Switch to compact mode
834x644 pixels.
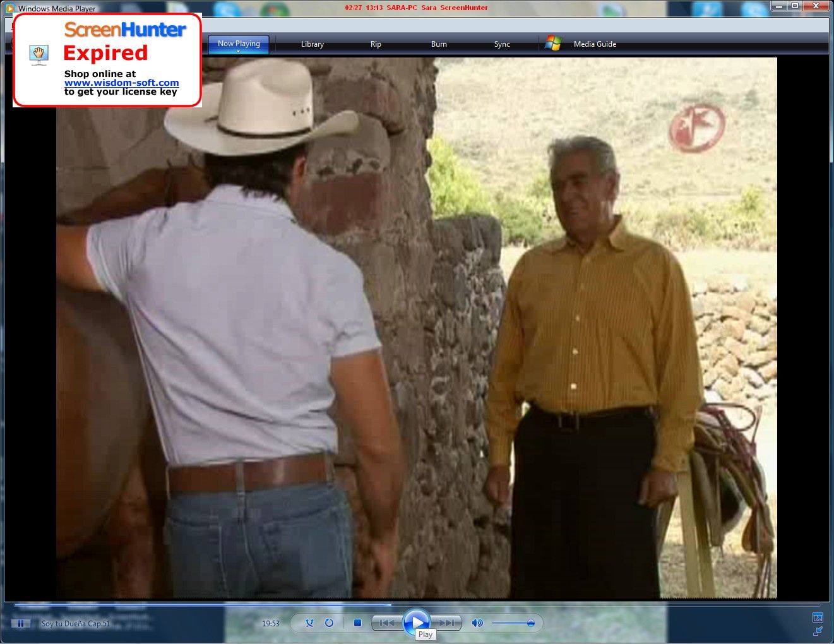(818, 631)
